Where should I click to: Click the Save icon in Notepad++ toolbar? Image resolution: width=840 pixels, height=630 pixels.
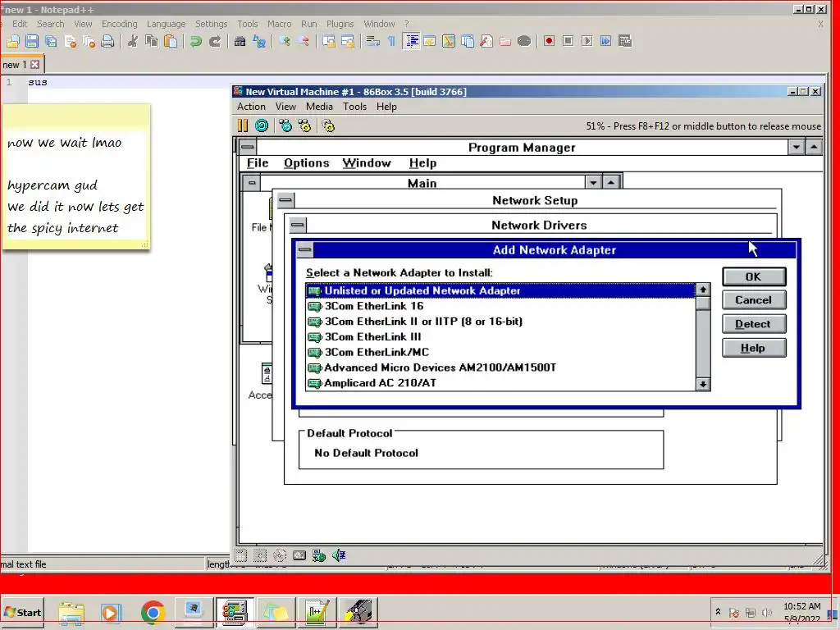click(32, 41)
